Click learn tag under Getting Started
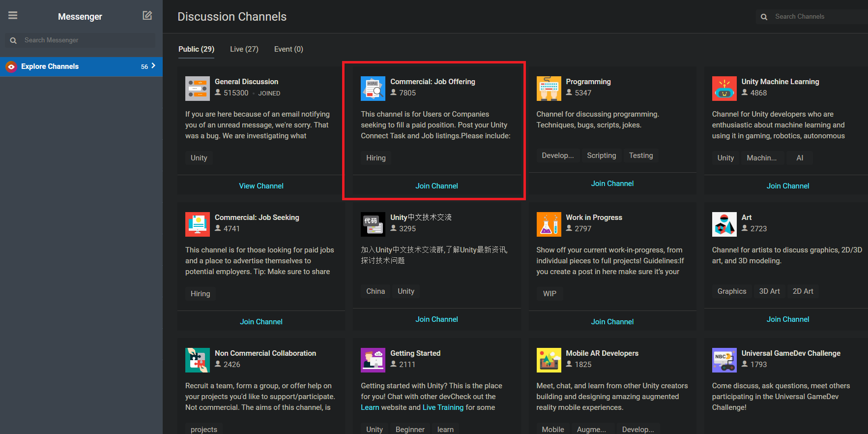The width and height of the screenshot is (868, 434). (x=446, y=429)
